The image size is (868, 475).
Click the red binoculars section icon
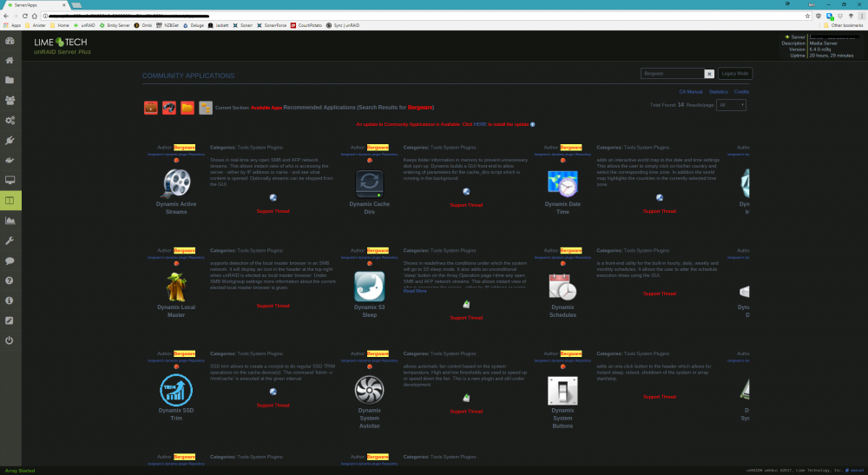coord(169,108)
